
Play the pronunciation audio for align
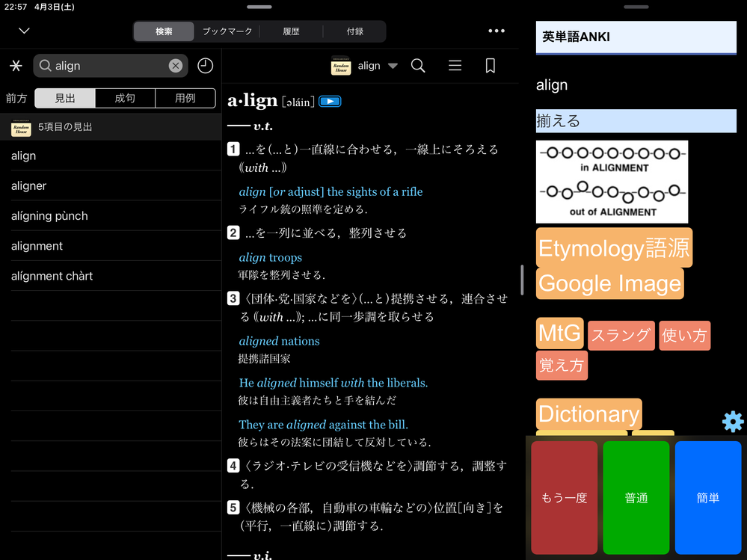[330, 102]
